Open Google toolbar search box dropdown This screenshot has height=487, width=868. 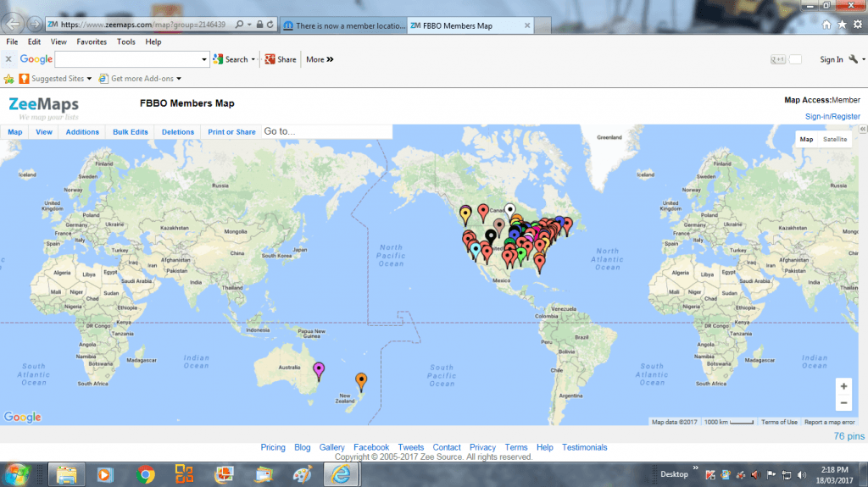pyautogui.click(x=204, y=59)
